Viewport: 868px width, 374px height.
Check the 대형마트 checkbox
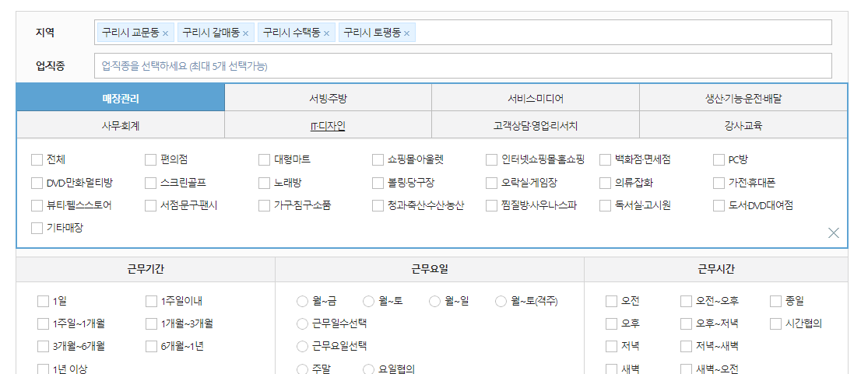264,160
